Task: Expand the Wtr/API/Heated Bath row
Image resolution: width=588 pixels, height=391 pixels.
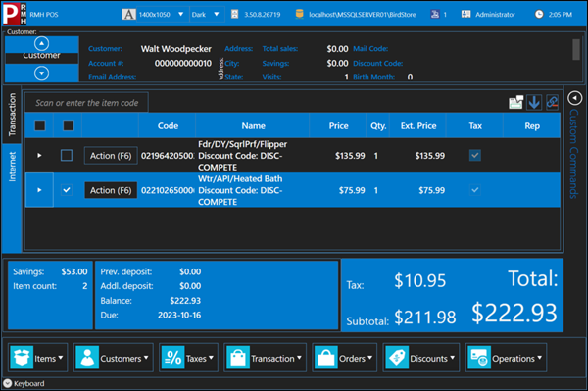Action: coord(39,190)
